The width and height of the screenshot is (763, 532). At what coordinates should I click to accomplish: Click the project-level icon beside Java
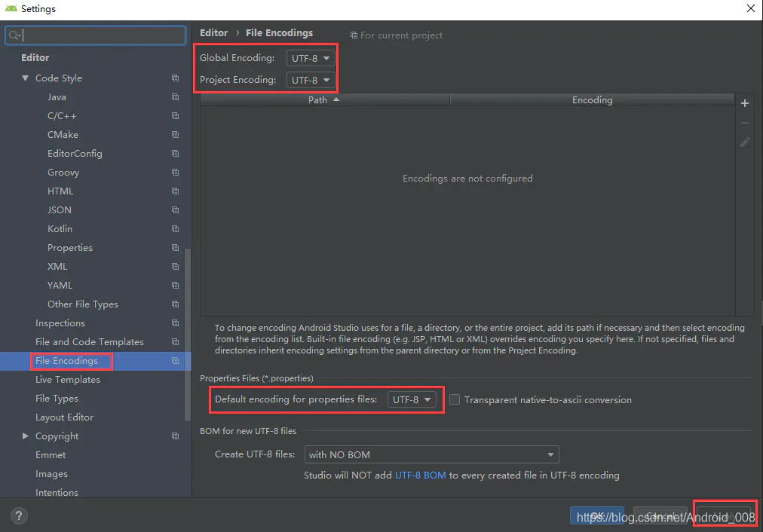[x=175, y=96]
